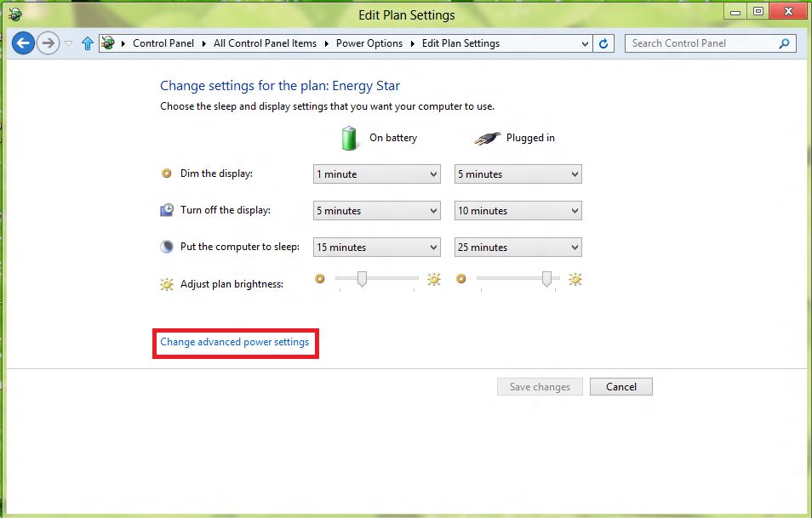
Task: Expand Put computer to sleep on battery dropdown
Action: click(376, 248)
